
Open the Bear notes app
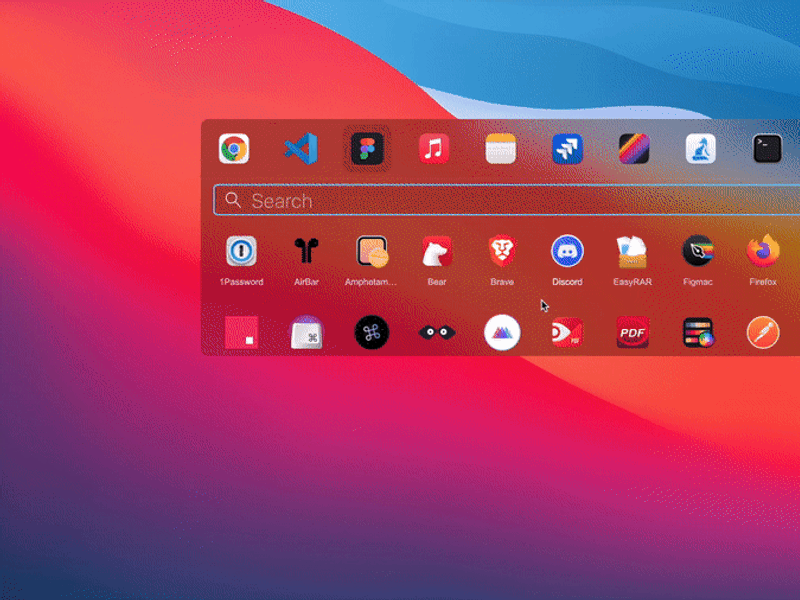click(x=436, y=252)
